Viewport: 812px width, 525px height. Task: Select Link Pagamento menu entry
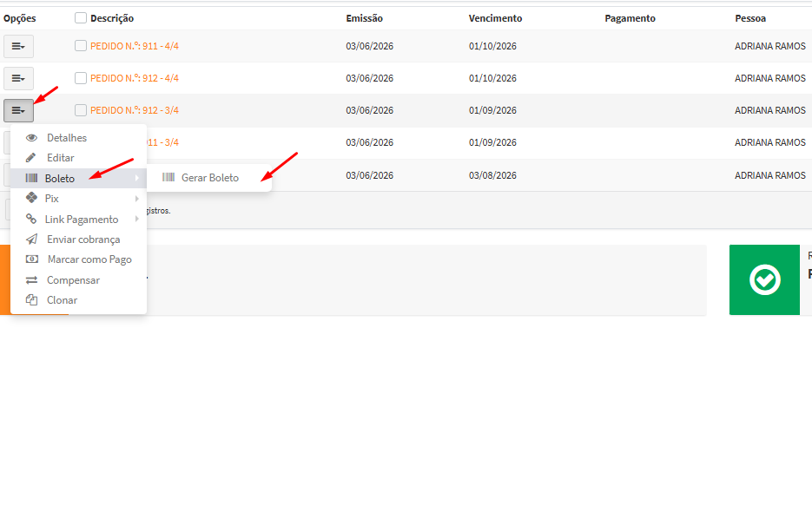tap(79, 220)
